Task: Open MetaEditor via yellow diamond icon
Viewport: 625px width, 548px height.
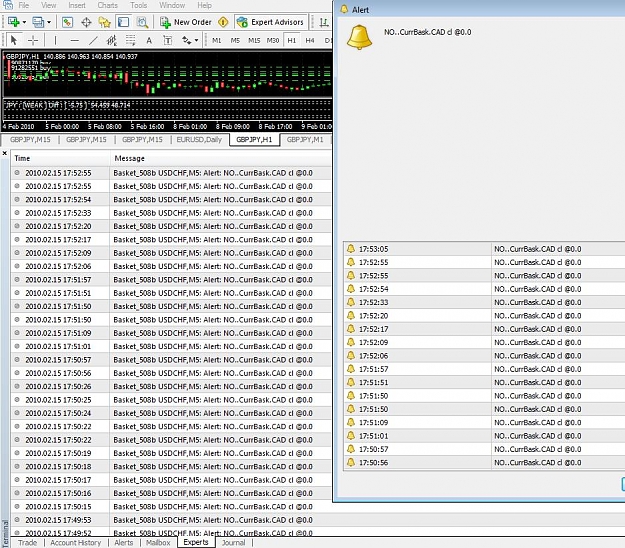Action: (x=223, y=22)
